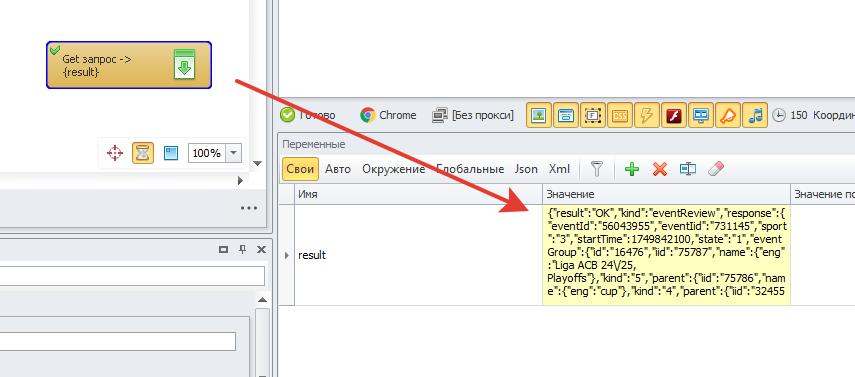Toggle the CSS loading button
The height and width of the screenshot is (377, 855).
click(620, 115)
